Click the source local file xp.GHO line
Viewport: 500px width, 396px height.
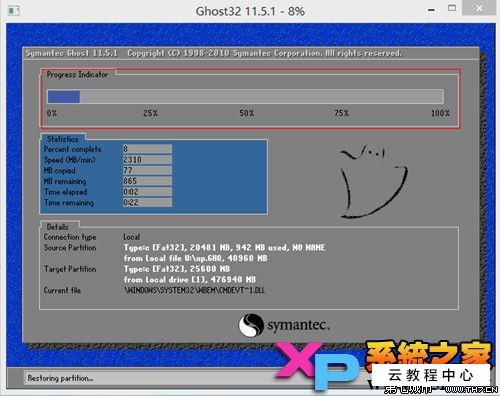click(x=195, y=258)
